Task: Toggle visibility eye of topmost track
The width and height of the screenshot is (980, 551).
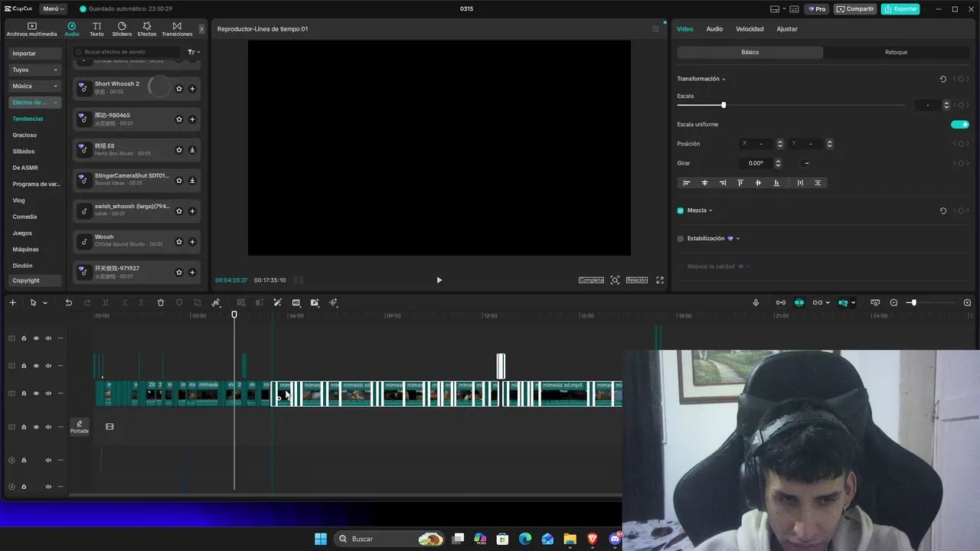Action: point(36,338)
